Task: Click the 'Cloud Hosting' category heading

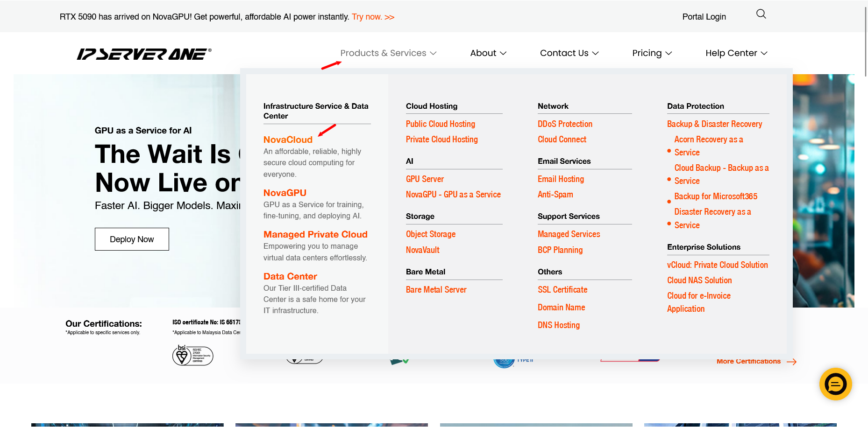Action: click(432, 106)
